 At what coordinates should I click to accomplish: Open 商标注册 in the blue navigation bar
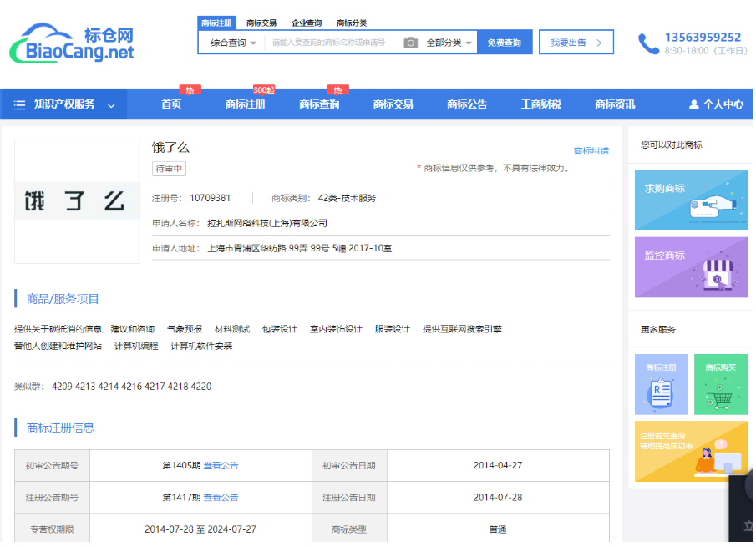(x=246, y=104)
